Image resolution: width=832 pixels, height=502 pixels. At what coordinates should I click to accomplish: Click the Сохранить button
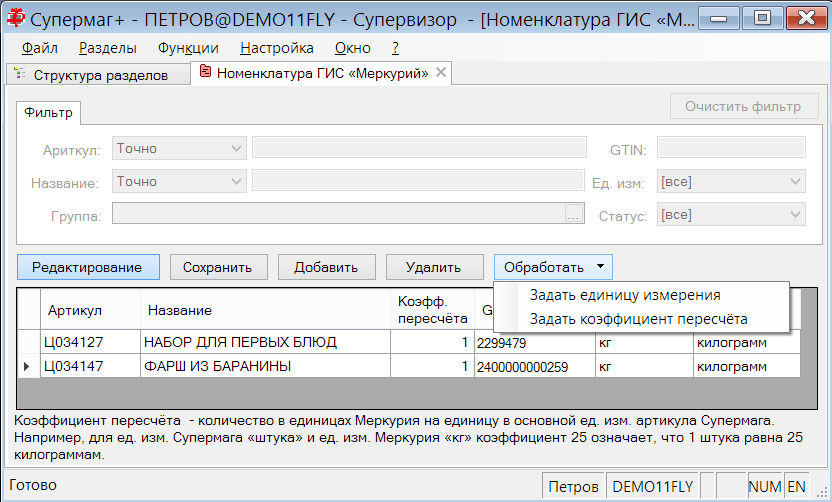[x=219, y=267]
